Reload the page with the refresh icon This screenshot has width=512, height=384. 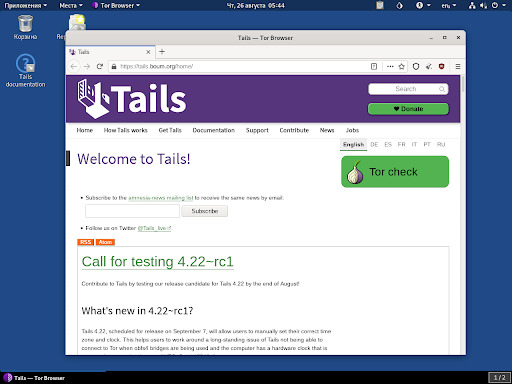(99, 66)
